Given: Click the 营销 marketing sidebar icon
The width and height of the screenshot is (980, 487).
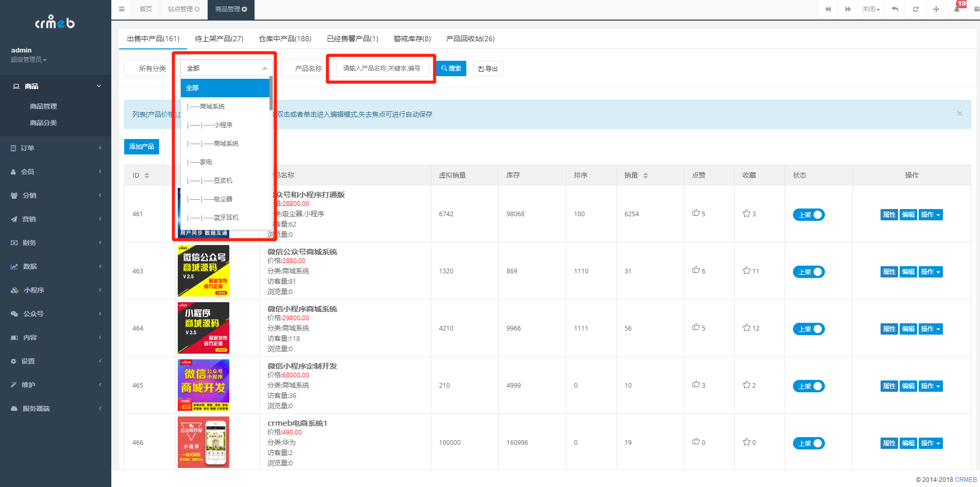Looking at the screenshot, I should tap(14, 219).
